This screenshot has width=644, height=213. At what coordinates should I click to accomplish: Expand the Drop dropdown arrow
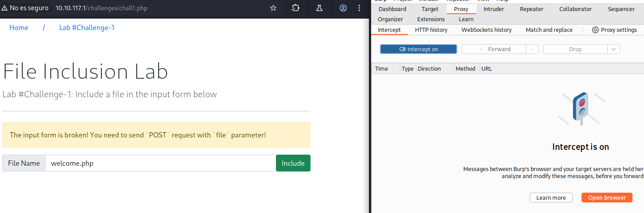[x=613, y=49]
